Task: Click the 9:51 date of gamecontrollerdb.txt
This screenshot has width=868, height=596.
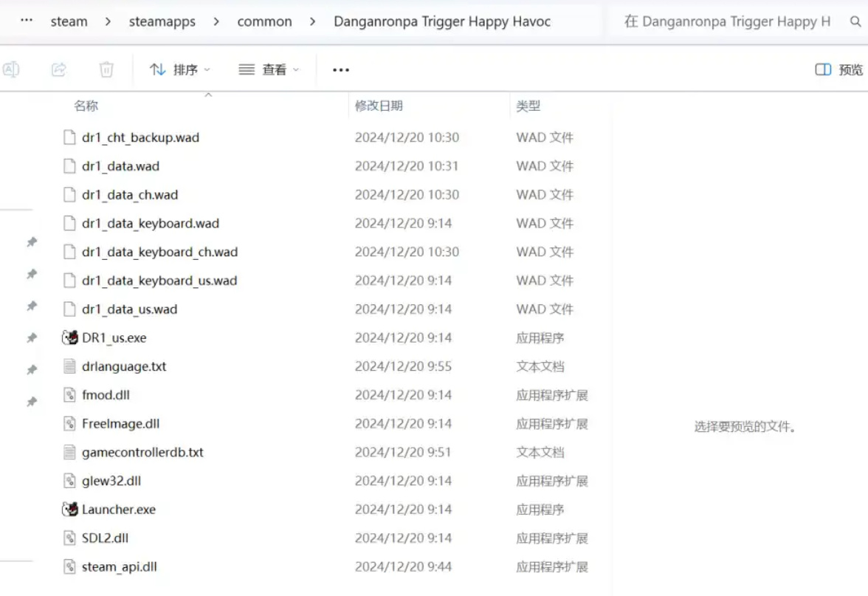Action: (403, 452)
